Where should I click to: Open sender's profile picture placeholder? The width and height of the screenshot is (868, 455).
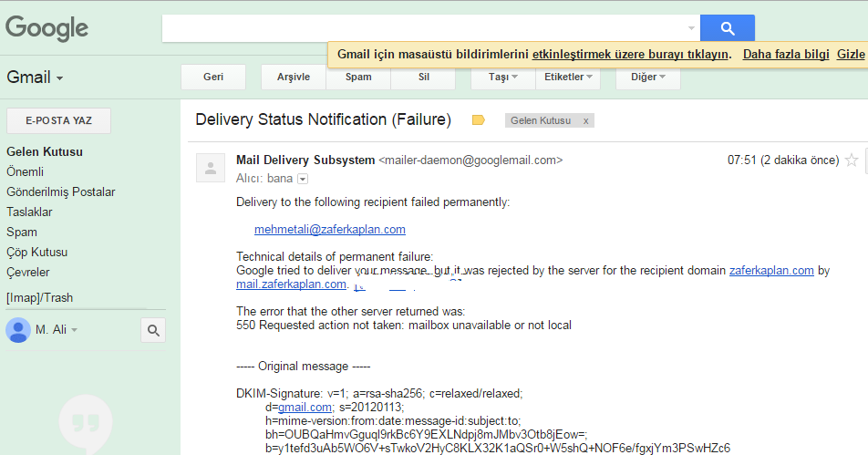[211, 168]
